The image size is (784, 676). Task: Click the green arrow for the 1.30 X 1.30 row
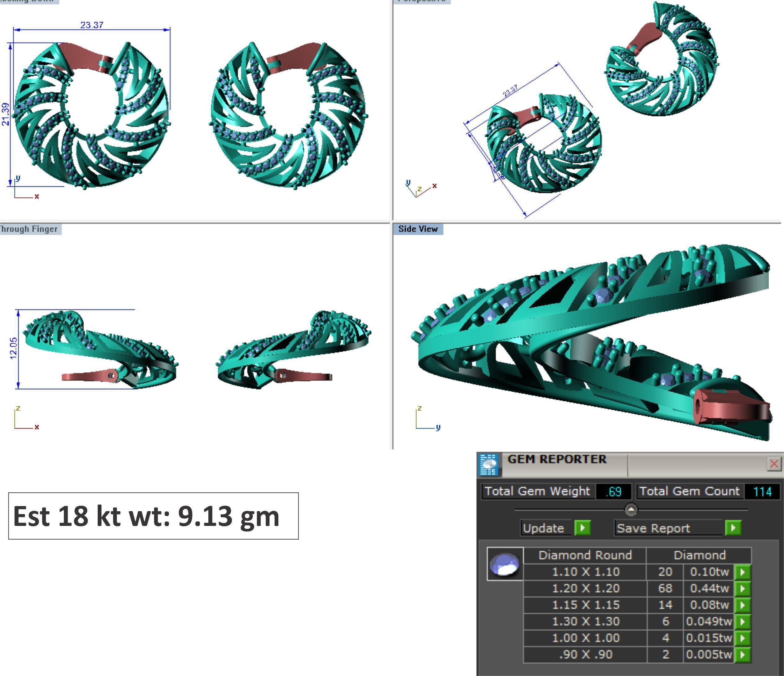pos(742,621)
